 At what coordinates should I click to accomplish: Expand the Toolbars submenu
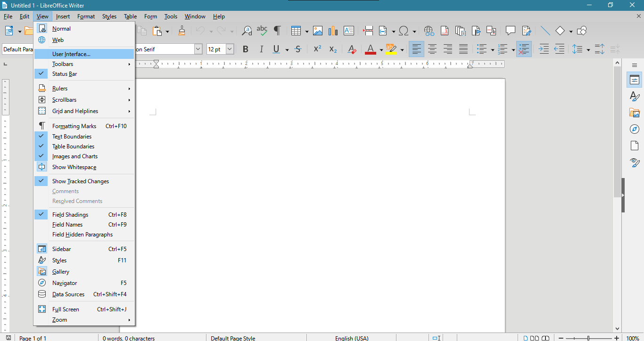click(x=84, y=64)
